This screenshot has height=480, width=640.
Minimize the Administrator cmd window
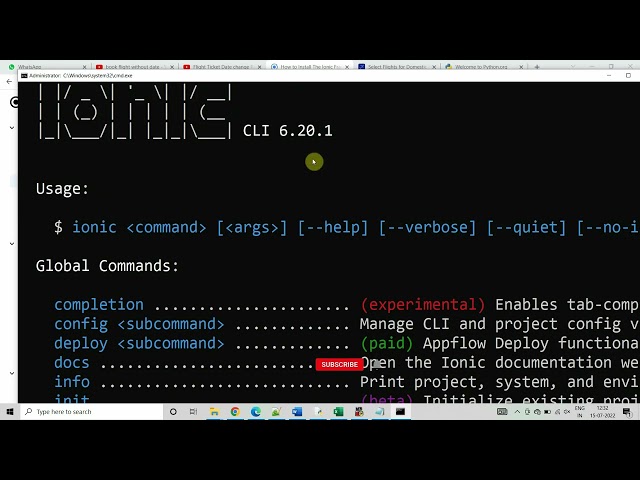609,76
